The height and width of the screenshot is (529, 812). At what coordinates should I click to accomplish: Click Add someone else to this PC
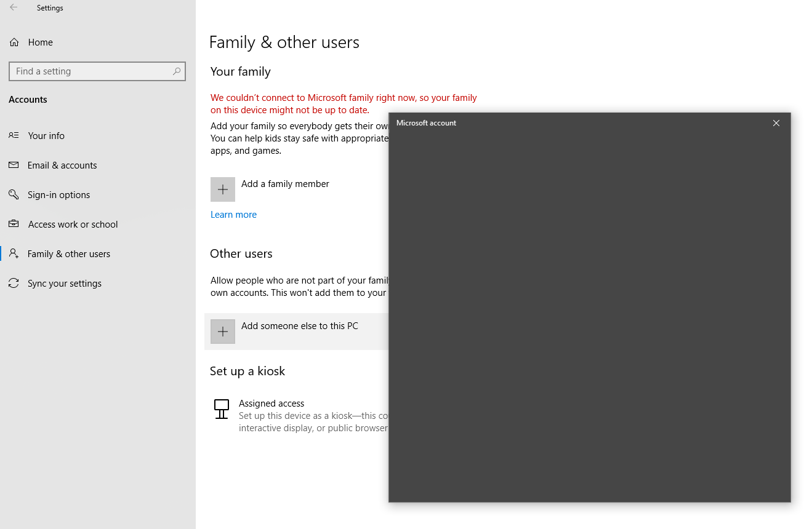coord(300,326)
